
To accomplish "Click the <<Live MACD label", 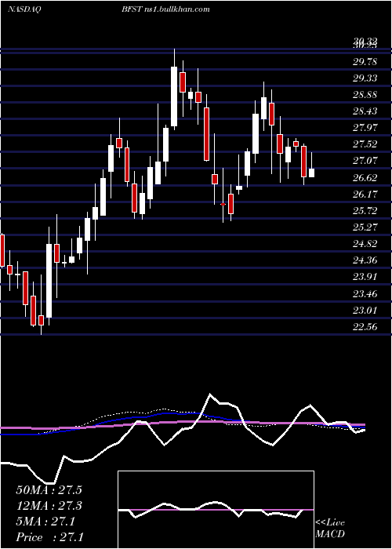I will pyautogui.click(x=330, y=529).
